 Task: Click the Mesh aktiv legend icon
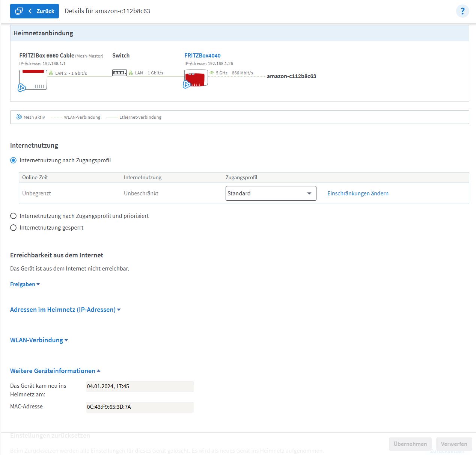(x=19, y=117)
